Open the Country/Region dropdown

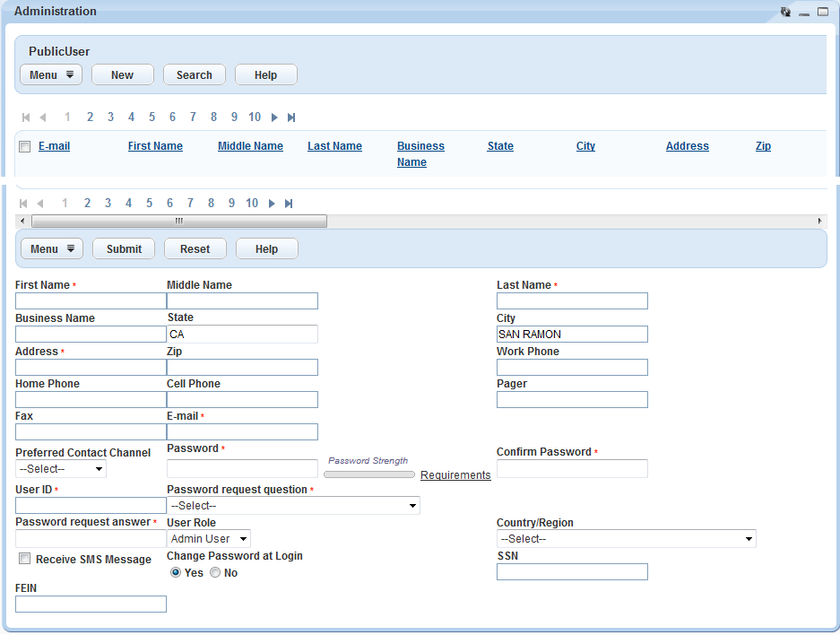click(626, 539)
